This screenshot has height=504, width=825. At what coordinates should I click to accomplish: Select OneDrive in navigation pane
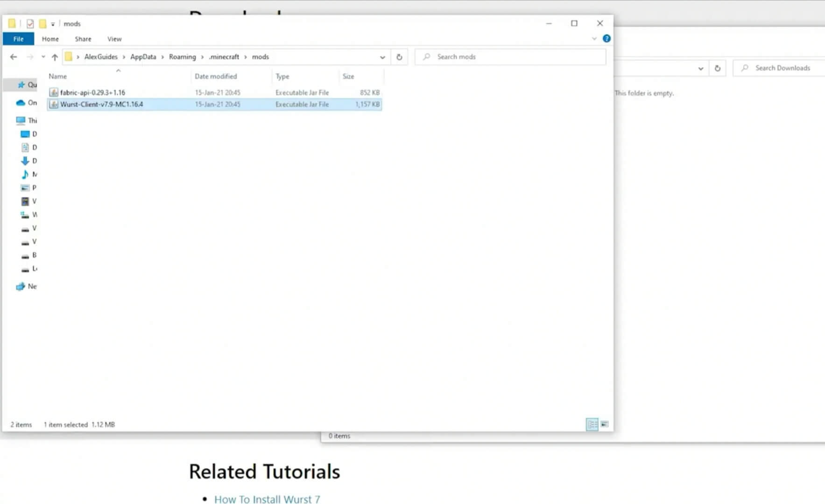coord(26,103)
